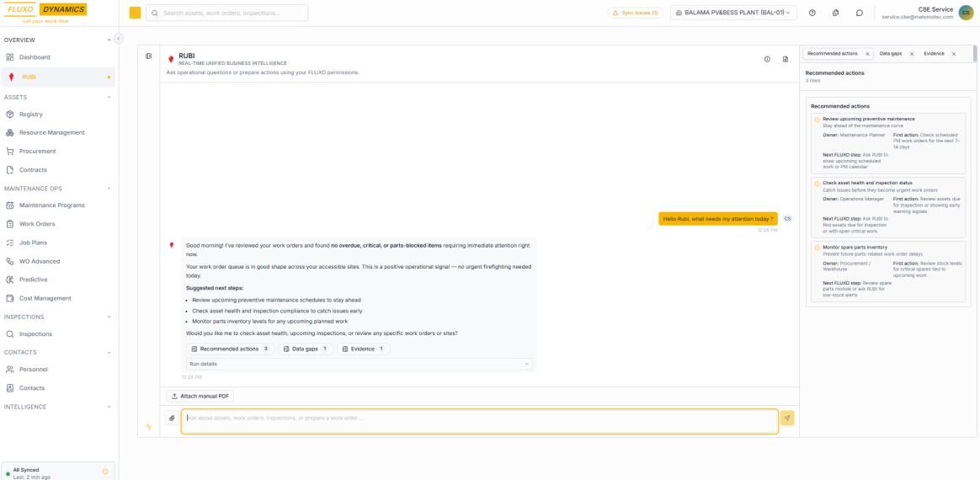Screen dimensions: 980x480
Task: Collapse the CONTACTS section
Action: pos(109,353)
